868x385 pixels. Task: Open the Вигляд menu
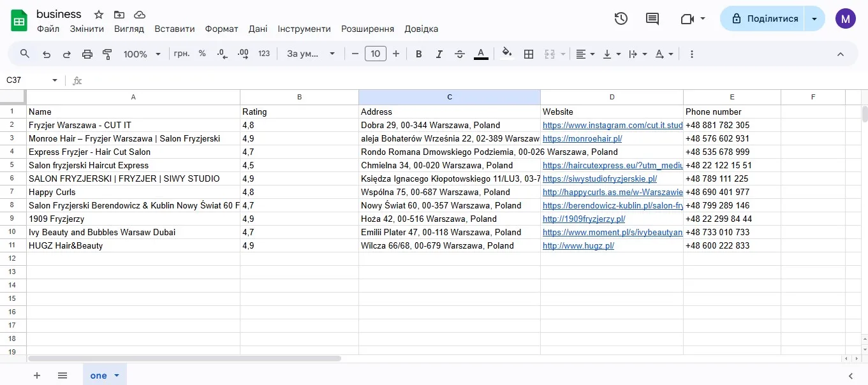click(129, 29)
